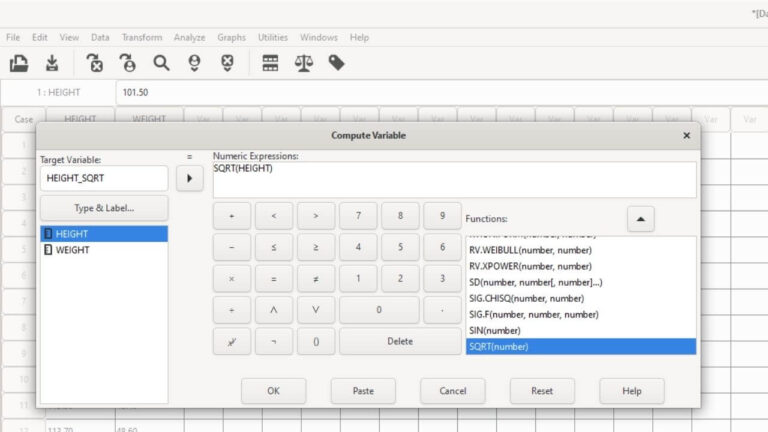Image resolution: width=768 pixels, height=432 pixels.
Task: Click keypad digit 5
Action: click(x=400, y=247)
